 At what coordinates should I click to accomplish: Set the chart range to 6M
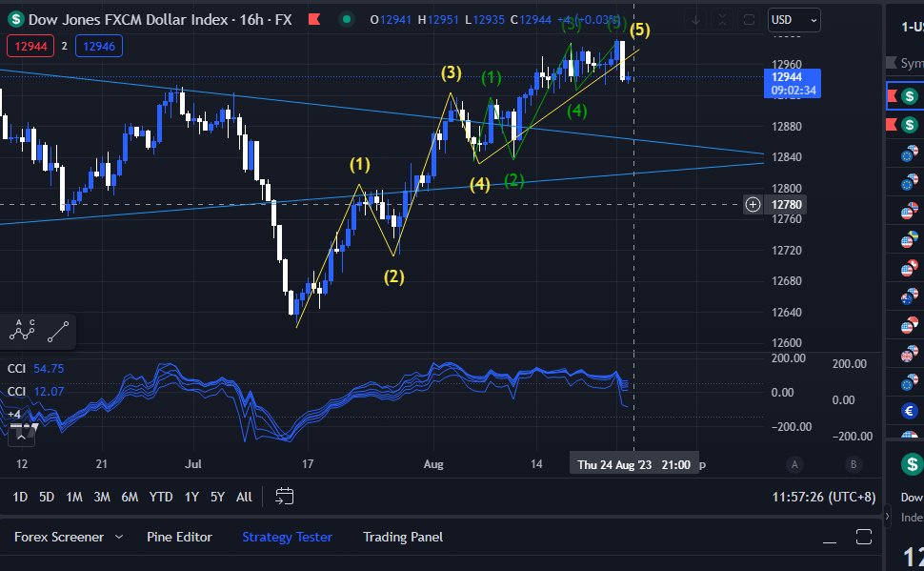(130, 497)
